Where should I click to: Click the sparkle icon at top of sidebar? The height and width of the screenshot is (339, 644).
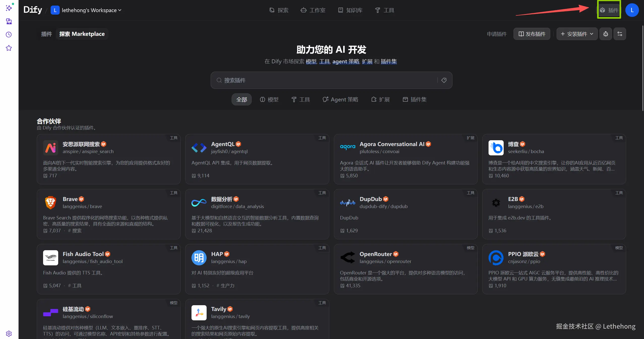[9, 8]
